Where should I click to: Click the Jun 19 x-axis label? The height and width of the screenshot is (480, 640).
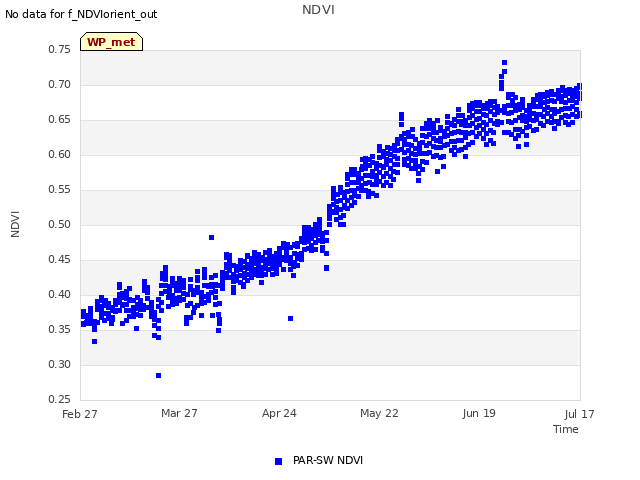point(479,413)
